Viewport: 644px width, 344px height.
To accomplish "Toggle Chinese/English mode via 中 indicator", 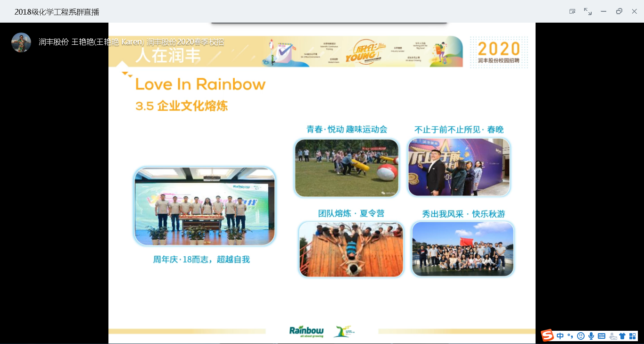I will 560,336.
